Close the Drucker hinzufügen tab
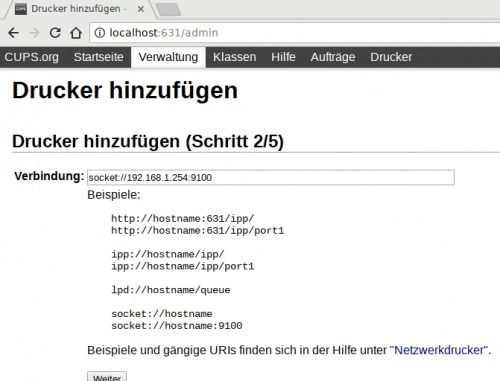This screenshot has width=500, height=381. point(141,9)
